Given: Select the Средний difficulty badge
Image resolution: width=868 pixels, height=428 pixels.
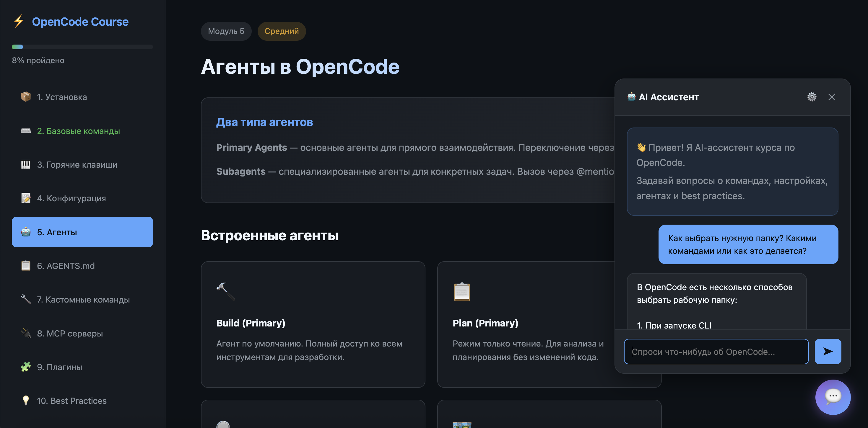Looking at the screenshot, I should (282, 31).
